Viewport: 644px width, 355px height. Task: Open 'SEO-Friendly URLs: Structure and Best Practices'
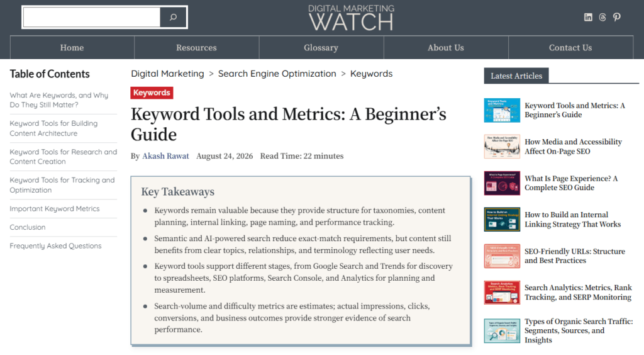[x=575, y=256]
